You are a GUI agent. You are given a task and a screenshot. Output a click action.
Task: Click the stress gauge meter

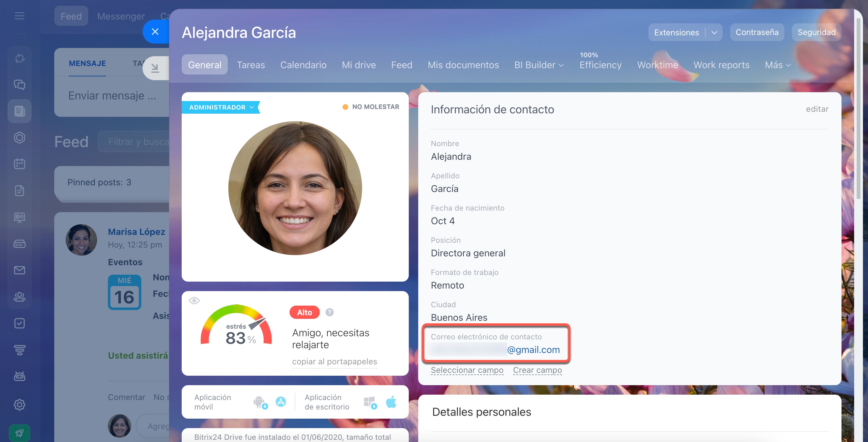pyautogui.click(x=237, y=325)
